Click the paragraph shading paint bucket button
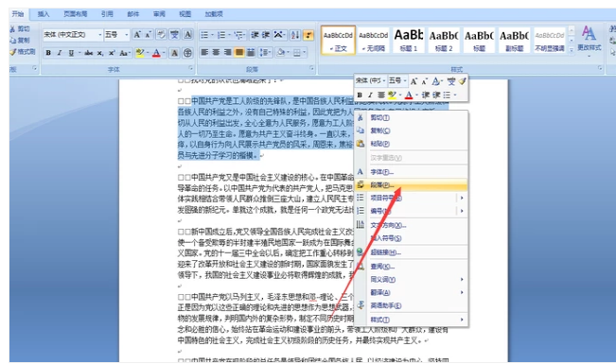This screenshot has height=364, width=616. [280, 53]
